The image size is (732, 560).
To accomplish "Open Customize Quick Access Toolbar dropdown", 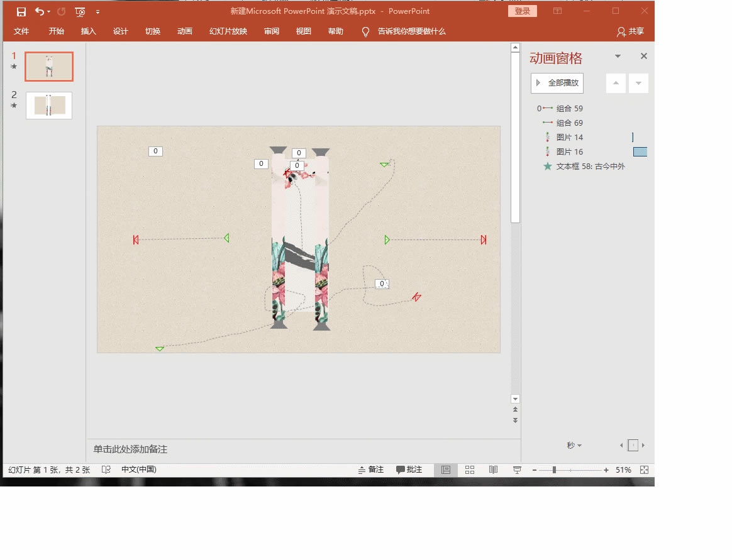I will tap(97, 12).
